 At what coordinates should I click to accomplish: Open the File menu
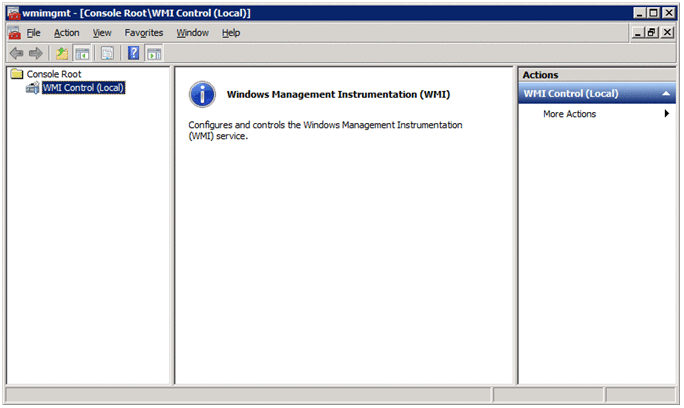(x=33, y=33)
